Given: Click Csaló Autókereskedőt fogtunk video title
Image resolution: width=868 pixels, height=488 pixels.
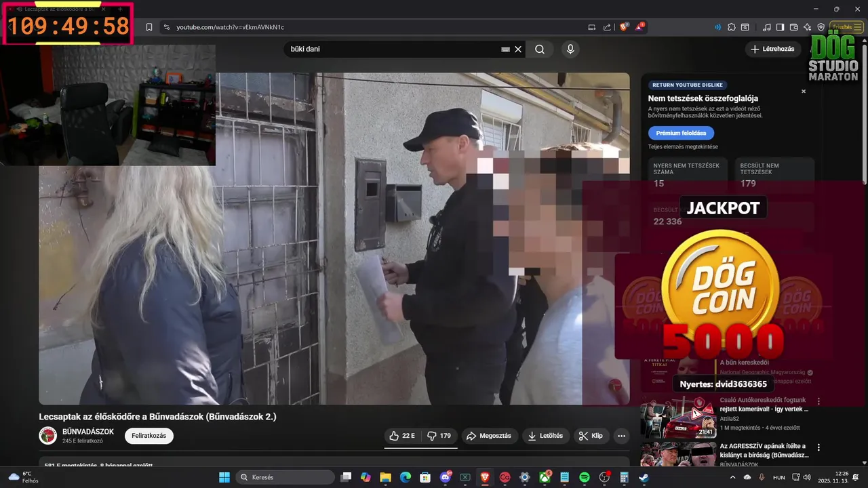Looking at the screenshot, I should click(x=764, y=405).
